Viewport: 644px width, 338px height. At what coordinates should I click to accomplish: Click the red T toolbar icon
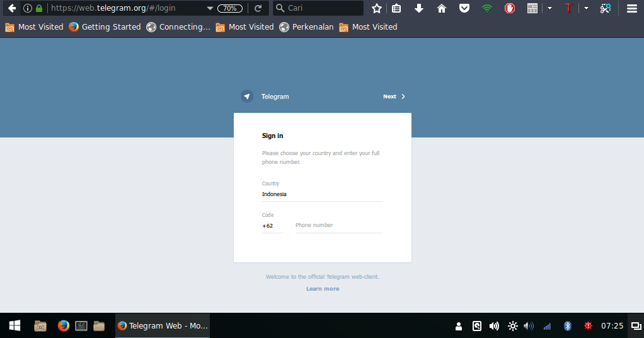coord(568,8)
